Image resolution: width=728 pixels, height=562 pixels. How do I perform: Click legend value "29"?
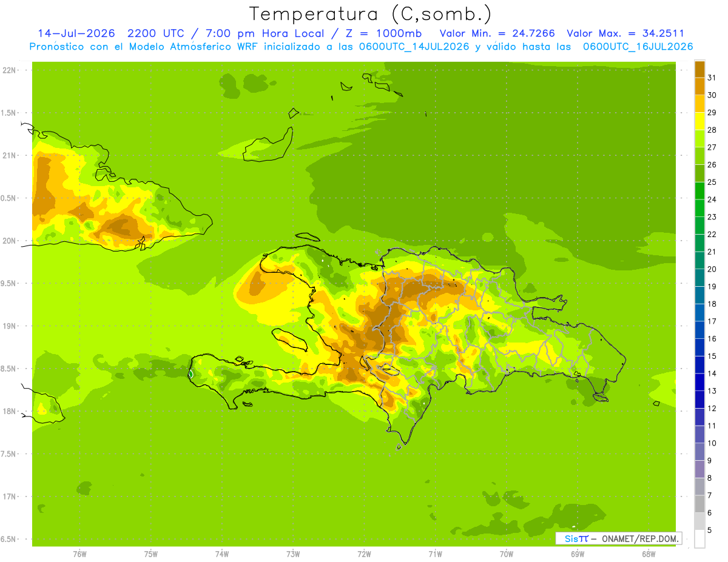[x=712, y=113]
